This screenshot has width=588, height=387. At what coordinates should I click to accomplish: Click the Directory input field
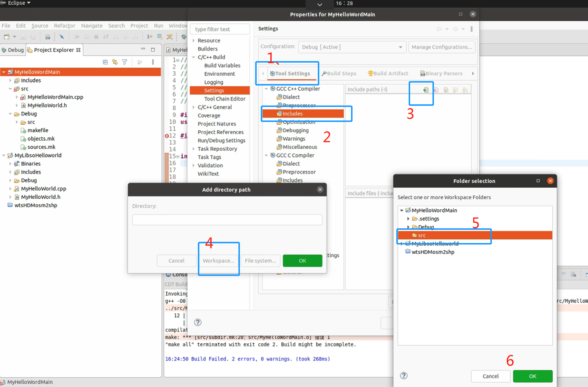(x=227, y=220)
